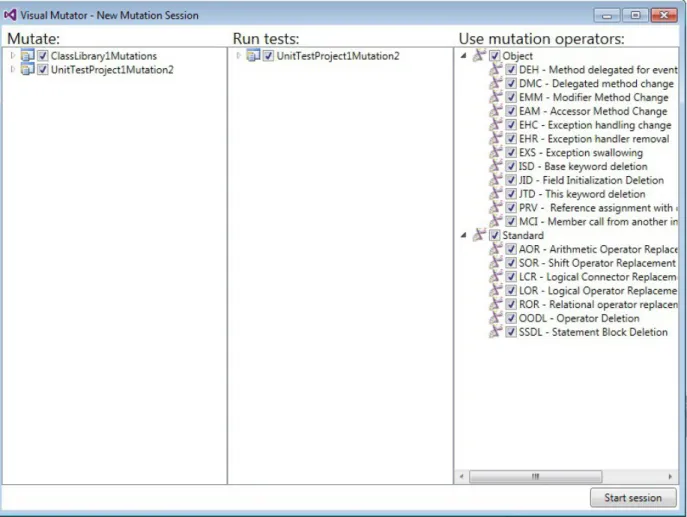Image resolution: width=687 pixels, height=517 pixels.
Task: Select the 'LCR - Logical Connector' row
Action: [x=598, y=276]
